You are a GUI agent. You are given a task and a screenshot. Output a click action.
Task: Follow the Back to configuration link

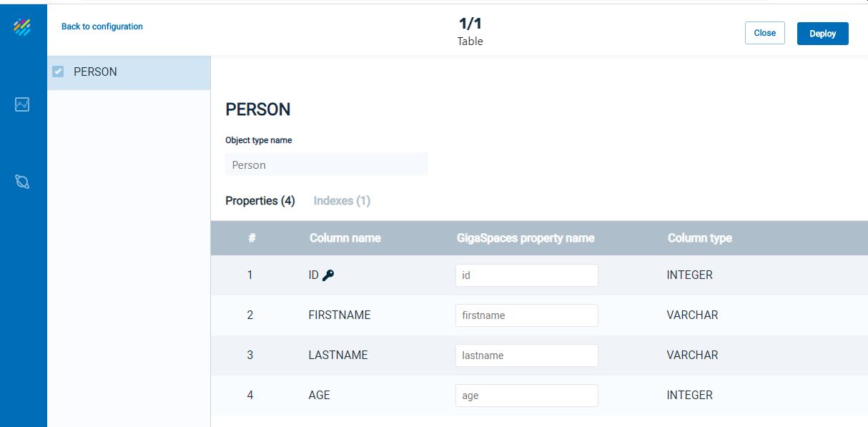coord(102,26)
